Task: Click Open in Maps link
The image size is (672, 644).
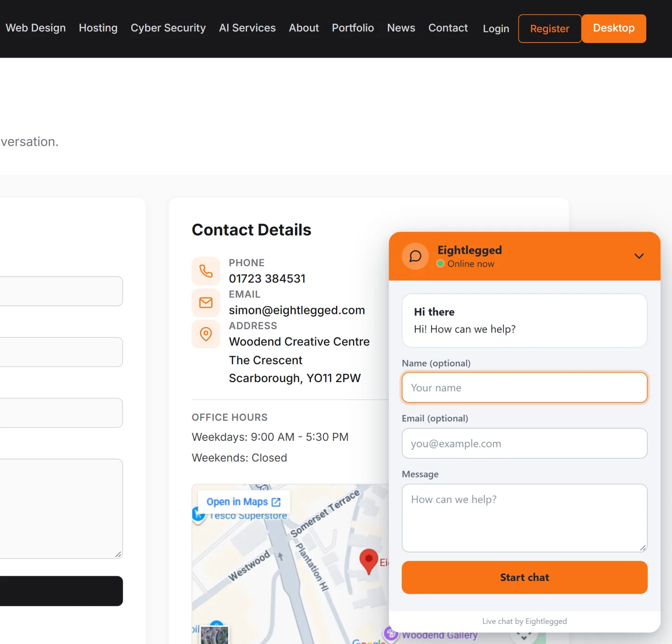Action: click(x=244, y=502)
